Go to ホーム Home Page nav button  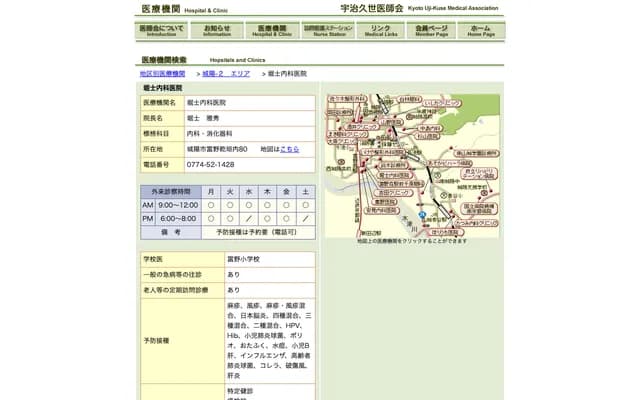click(x=481, y=31)
